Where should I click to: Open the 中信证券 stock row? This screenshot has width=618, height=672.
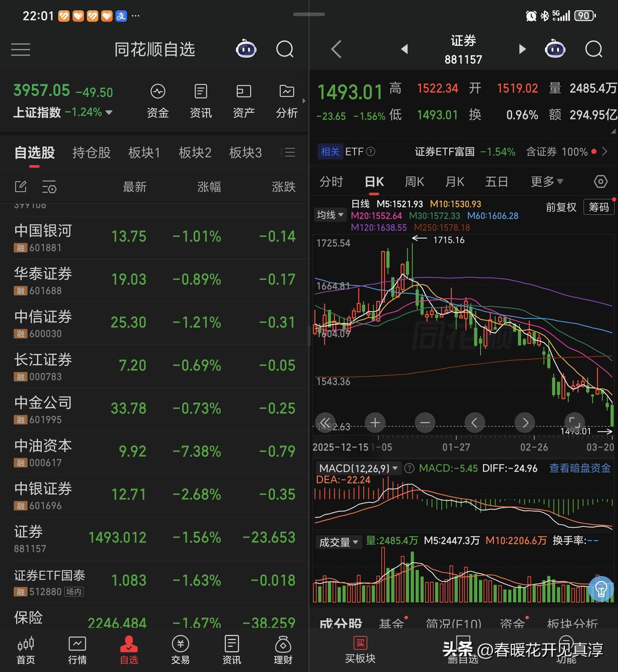[154, 324]
